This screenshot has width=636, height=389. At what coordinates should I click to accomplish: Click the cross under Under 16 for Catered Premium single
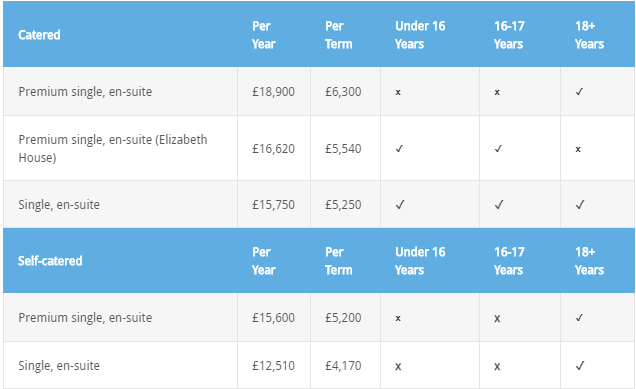398,92
